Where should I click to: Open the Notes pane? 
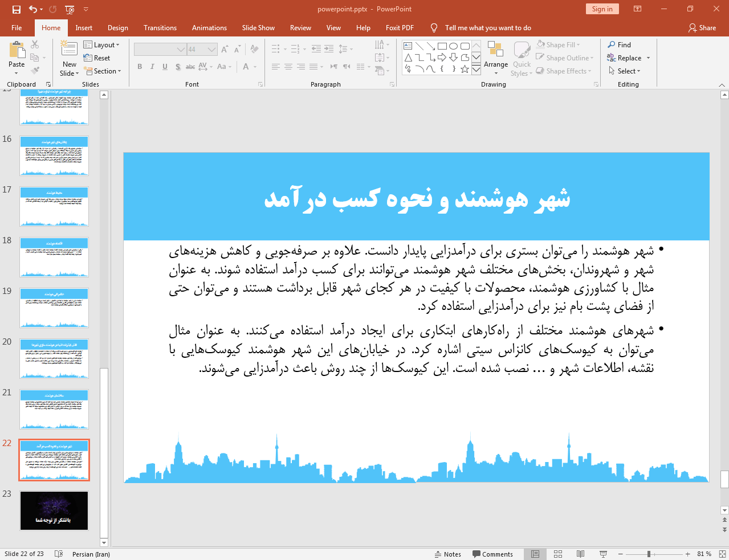pyautogui.click(x=448, y=554)
